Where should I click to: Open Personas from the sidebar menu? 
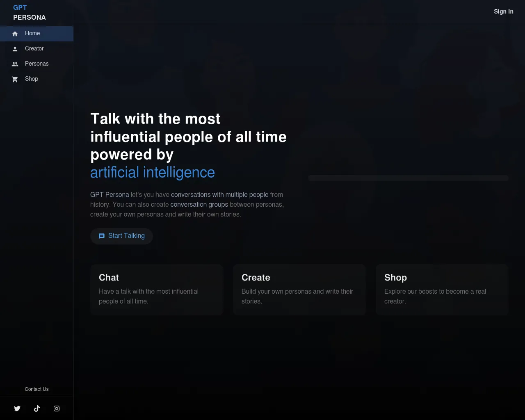coord(37,64)
